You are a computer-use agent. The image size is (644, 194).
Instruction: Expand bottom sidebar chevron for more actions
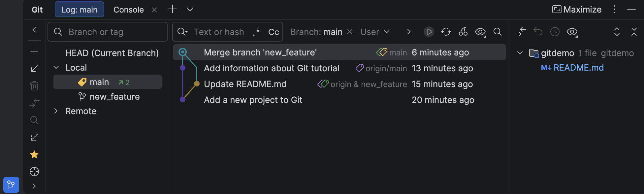point(34,186)
